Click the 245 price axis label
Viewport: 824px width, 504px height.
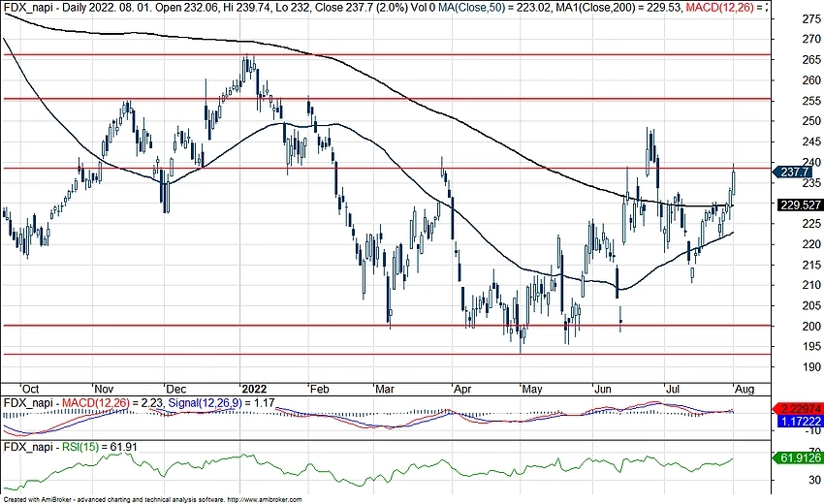pos(810,142)
